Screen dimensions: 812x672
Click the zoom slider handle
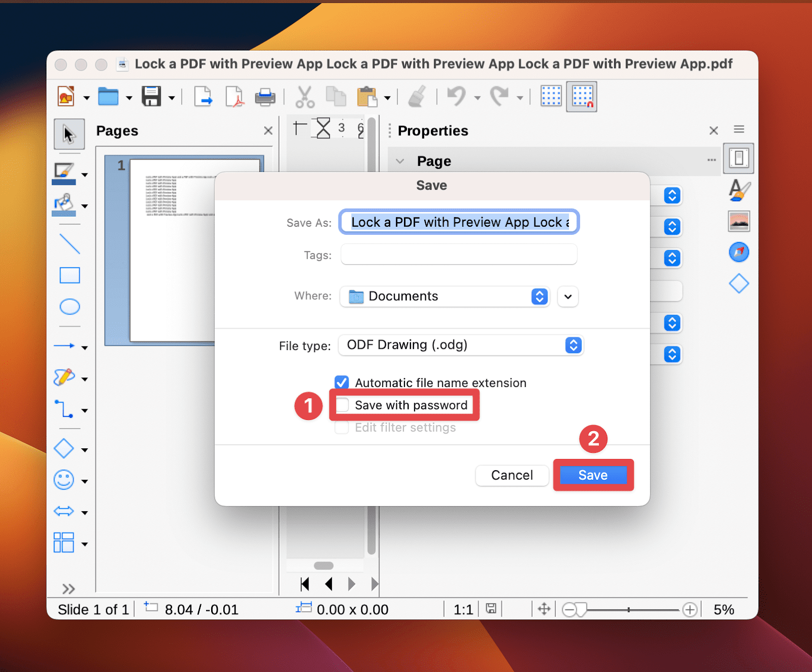pos(582,610)
